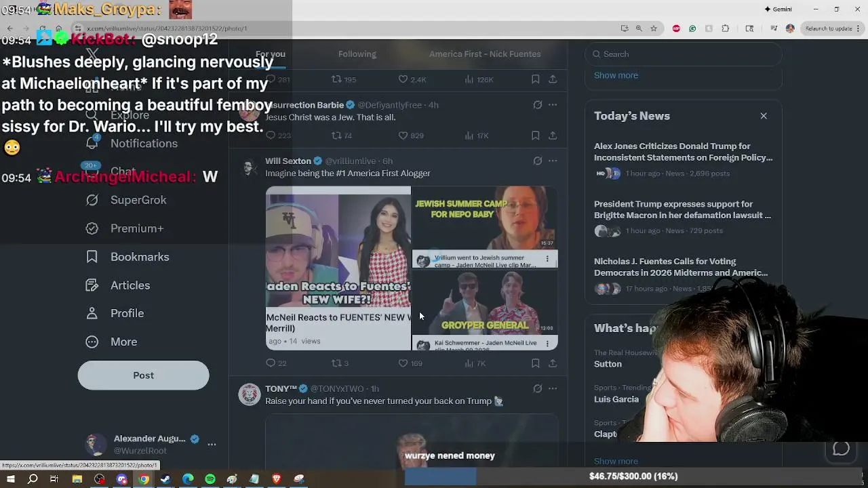The height and width of the screenshot is (488, 868).
Task: Open the Alex Jones Criticizes Donald Trump news item
Action: click(x=683, y=159)
